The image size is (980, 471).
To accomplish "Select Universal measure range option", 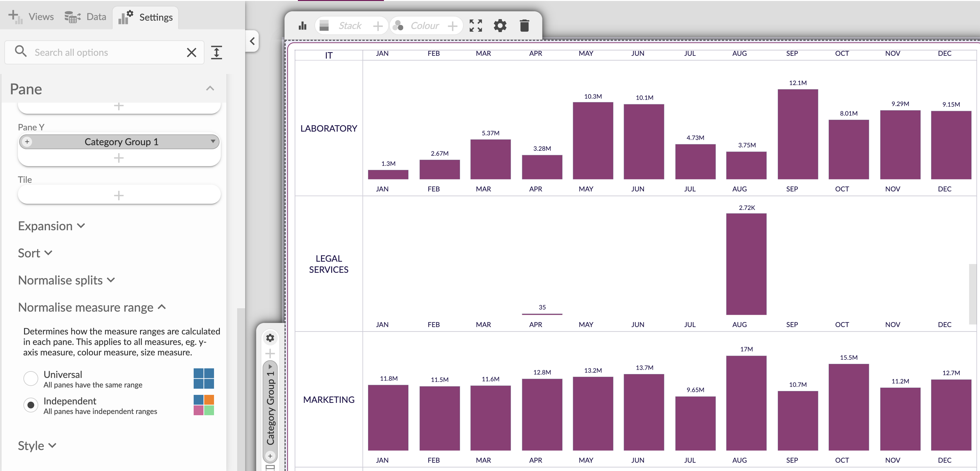I will coord(31,378).
